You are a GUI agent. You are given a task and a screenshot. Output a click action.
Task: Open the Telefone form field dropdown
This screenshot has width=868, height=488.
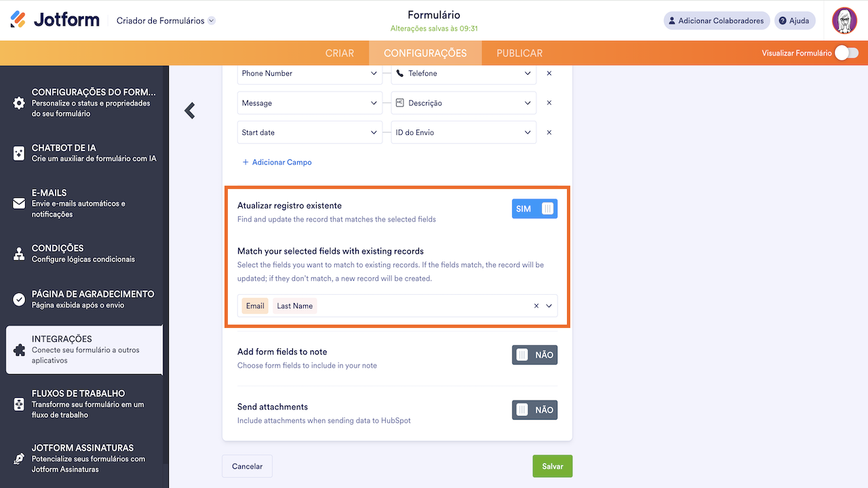[x=528, y=73]
